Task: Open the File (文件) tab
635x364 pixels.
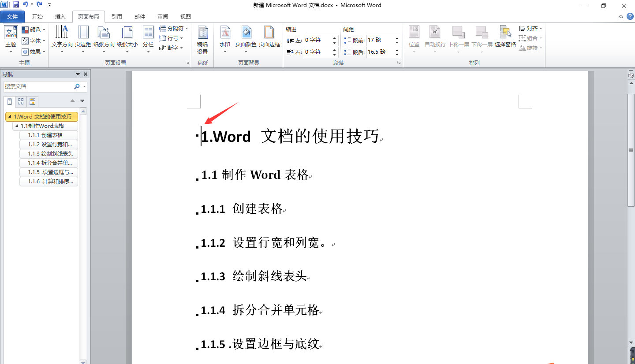Action: [12, 16]
